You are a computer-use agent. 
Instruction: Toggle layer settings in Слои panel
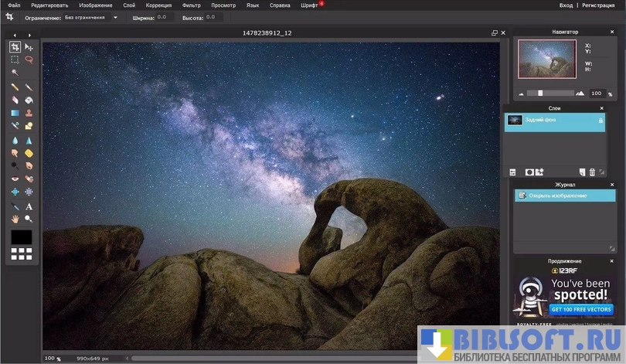tap(512, 172)
